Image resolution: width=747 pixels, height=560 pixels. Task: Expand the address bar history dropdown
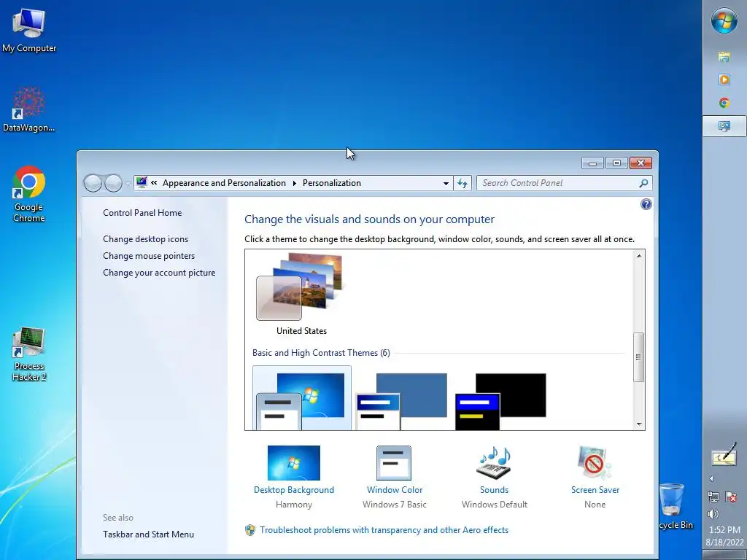point(446,183)
